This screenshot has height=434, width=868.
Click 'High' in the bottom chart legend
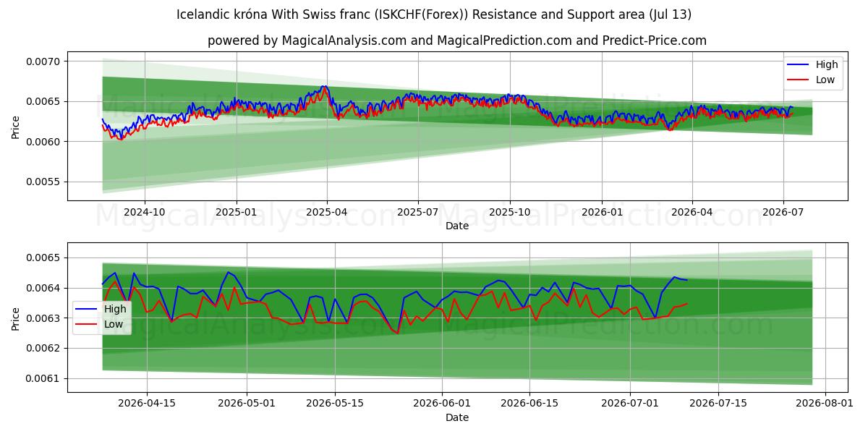(115, 309)
